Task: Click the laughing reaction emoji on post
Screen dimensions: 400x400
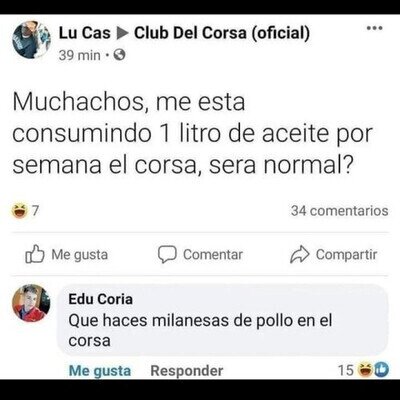Action: pos(19,211)
